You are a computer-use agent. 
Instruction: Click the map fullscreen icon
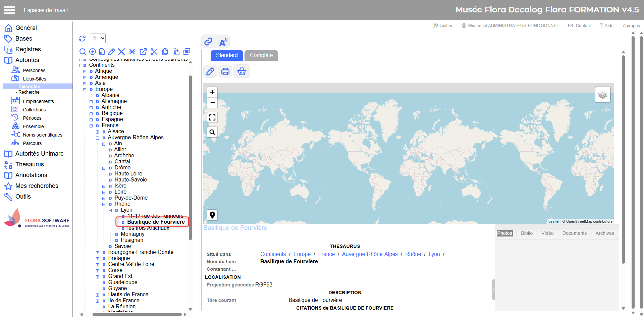click(x=212, y=117)
